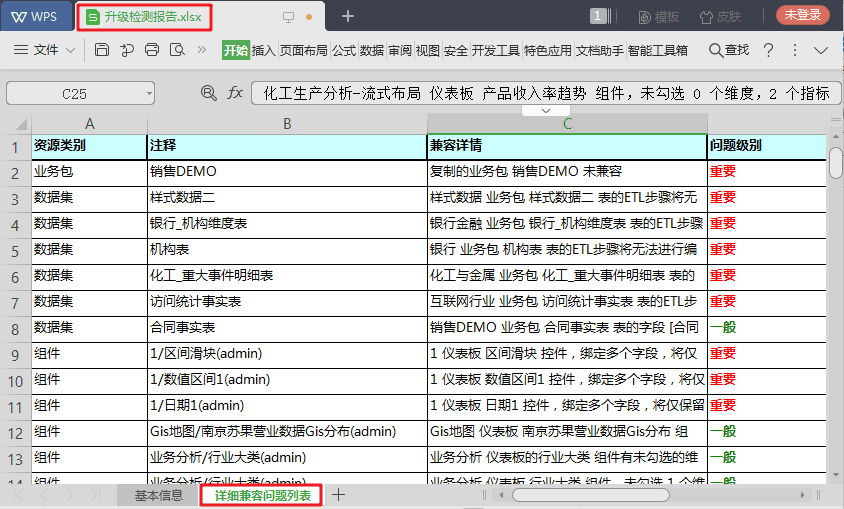Switch to 升级检测报告.xlsx document tab

tap(144, 17)
